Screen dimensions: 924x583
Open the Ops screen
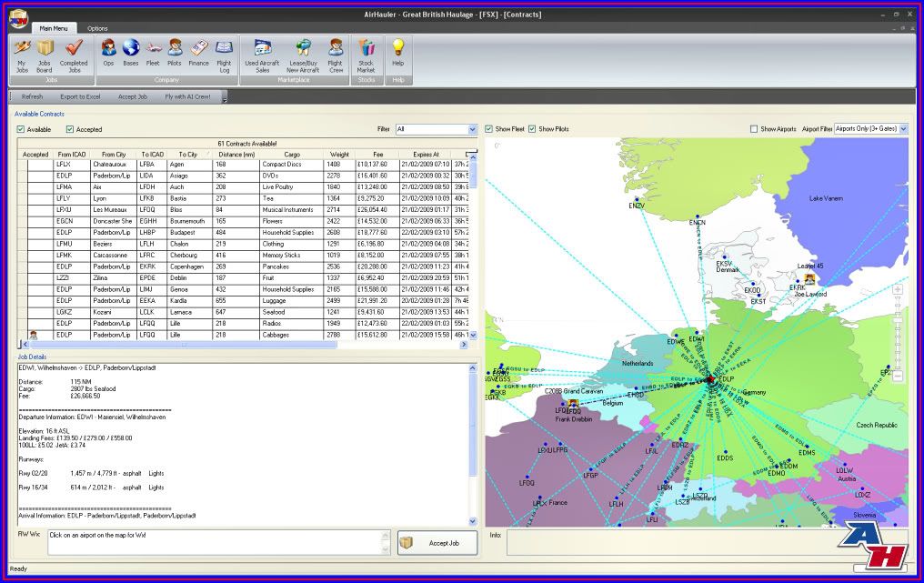pyautogui.click(x=108, y=54)
